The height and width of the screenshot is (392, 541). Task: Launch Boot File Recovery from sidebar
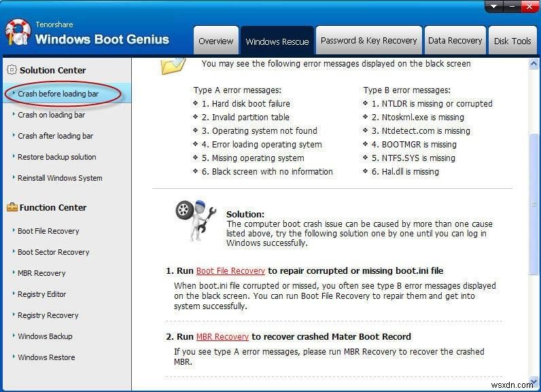click(x=48, y=231)
